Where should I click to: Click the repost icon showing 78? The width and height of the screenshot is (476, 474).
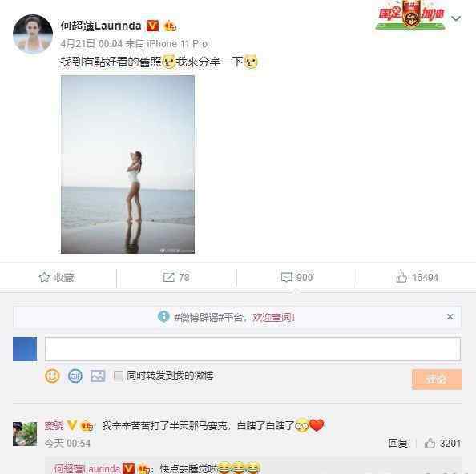(169, 277)
